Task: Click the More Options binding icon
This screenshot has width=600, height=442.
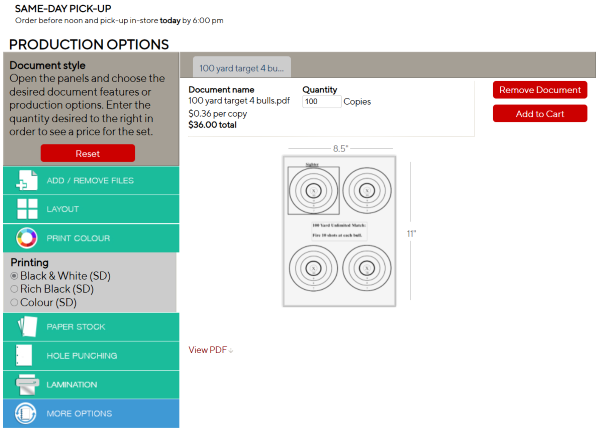Action: coord(26,413)
